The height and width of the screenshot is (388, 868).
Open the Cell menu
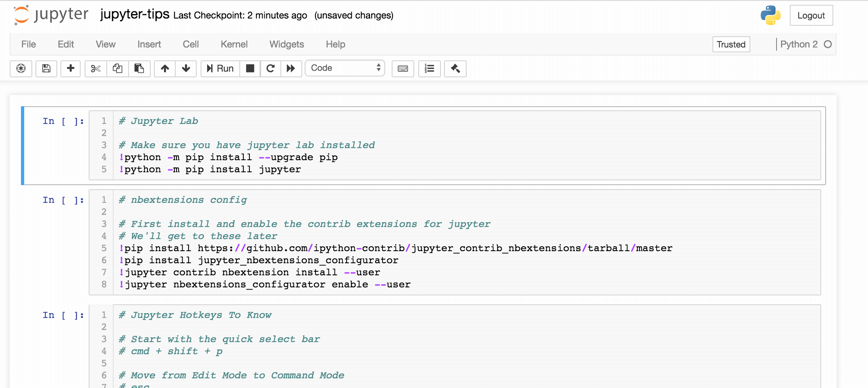tap(191, 44)
